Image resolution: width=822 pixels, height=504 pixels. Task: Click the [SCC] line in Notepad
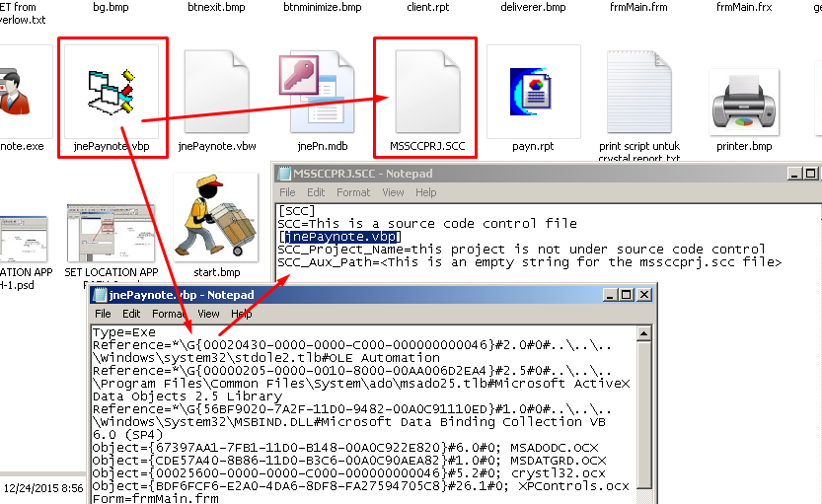pos(297,211)
